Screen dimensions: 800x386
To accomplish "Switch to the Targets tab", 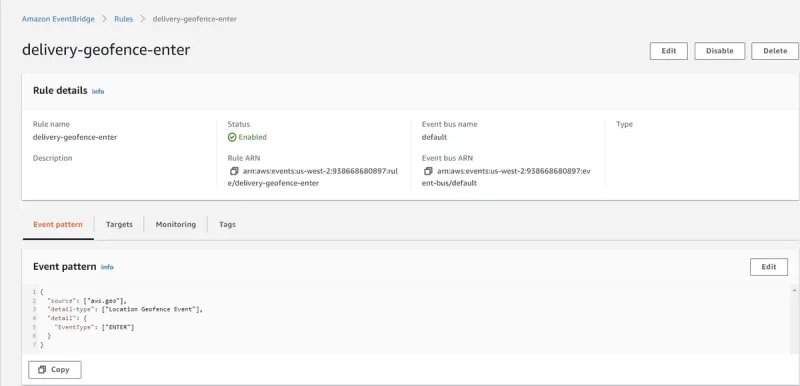I will coord(119,224).
